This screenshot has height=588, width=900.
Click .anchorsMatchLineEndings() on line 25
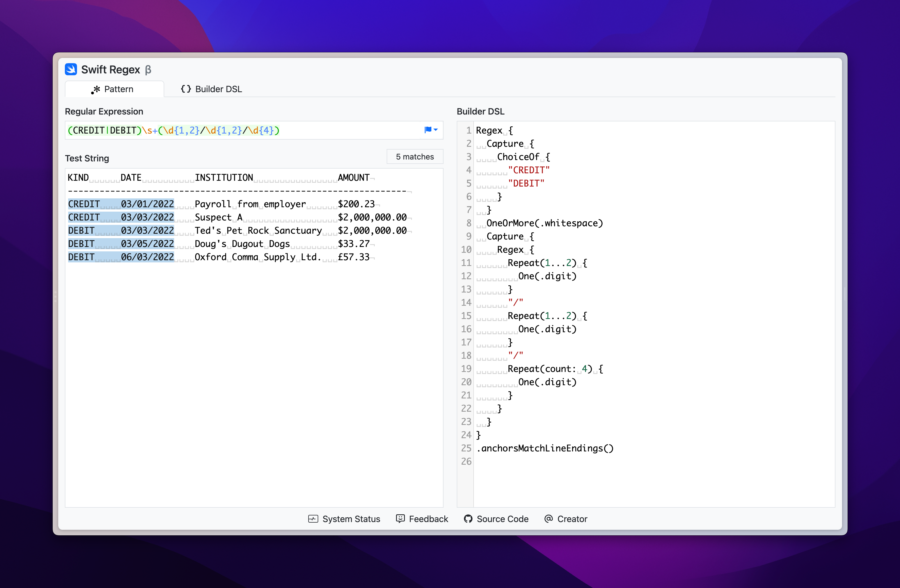point(545,448)
